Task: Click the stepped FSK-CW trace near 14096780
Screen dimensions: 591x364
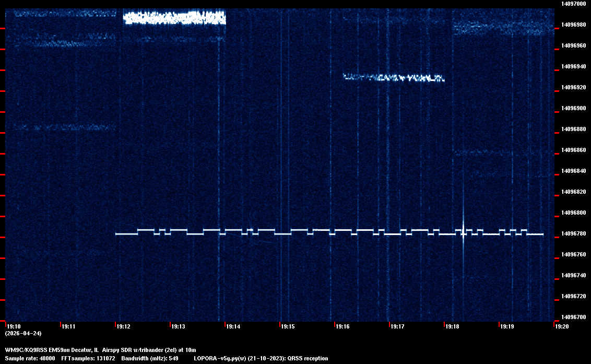Action: [x=329, y=232]
